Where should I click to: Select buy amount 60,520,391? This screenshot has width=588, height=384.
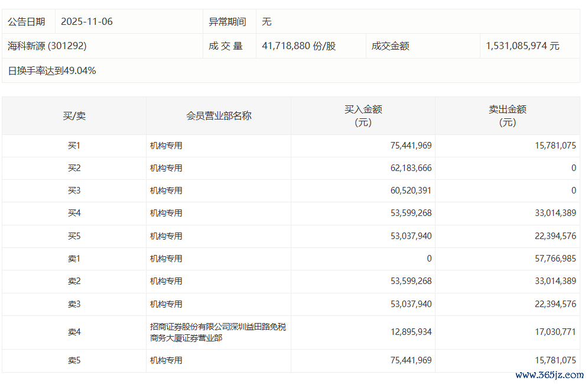click(411, 191)
